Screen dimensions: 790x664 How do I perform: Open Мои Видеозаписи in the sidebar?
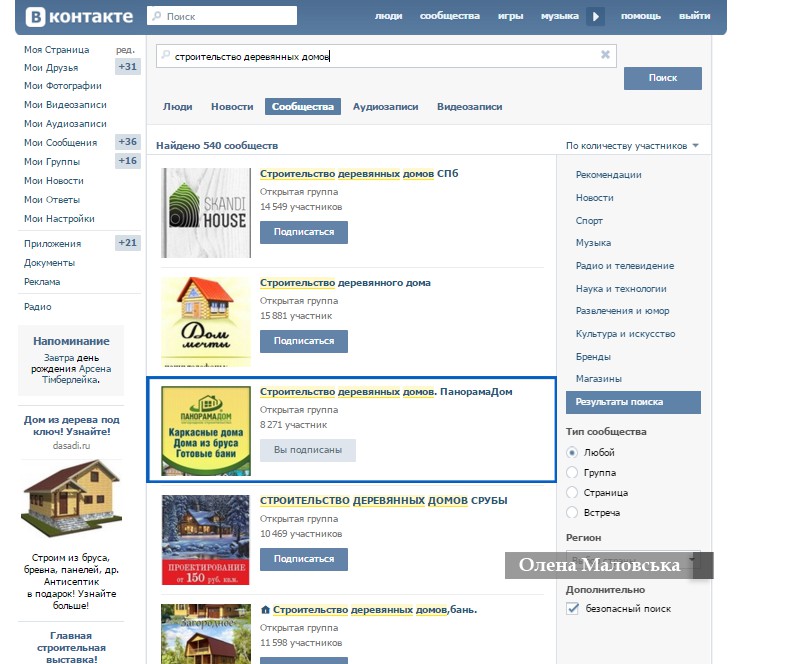pyautogui.click(x=65, y=105)
